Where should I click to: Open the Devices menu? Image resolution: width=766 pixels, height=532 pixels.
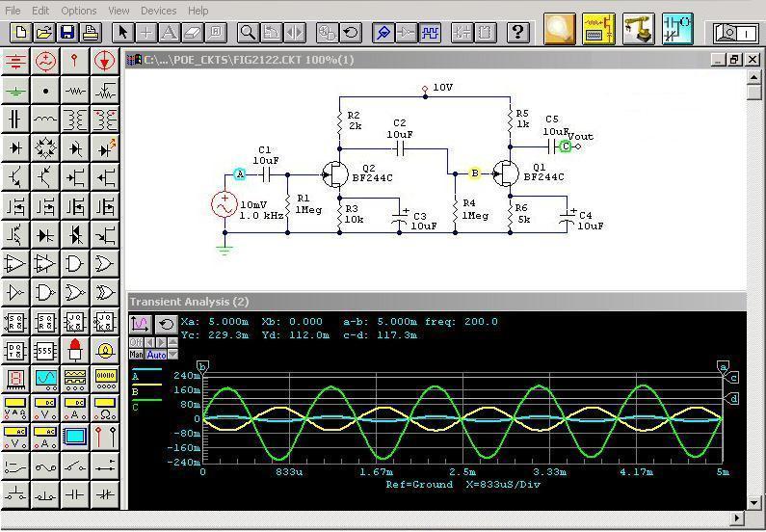click(158, 11)
